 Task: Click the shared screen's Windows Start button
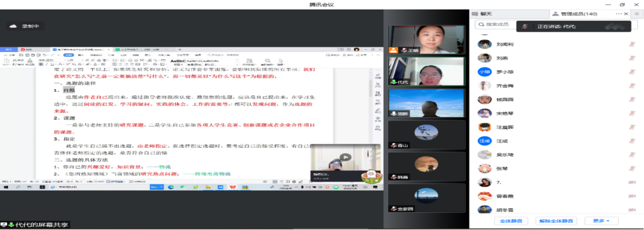point(6,187)
